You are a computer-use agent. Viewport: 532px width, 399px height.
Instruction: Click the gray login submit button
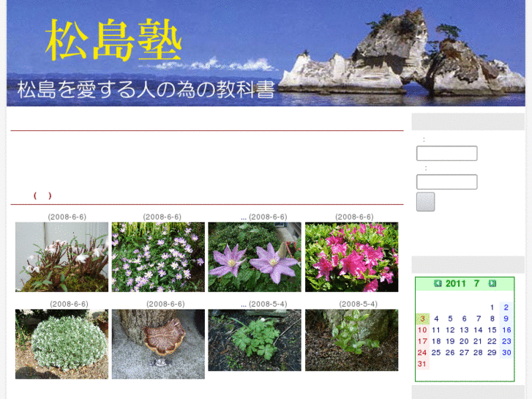[425, 202]
